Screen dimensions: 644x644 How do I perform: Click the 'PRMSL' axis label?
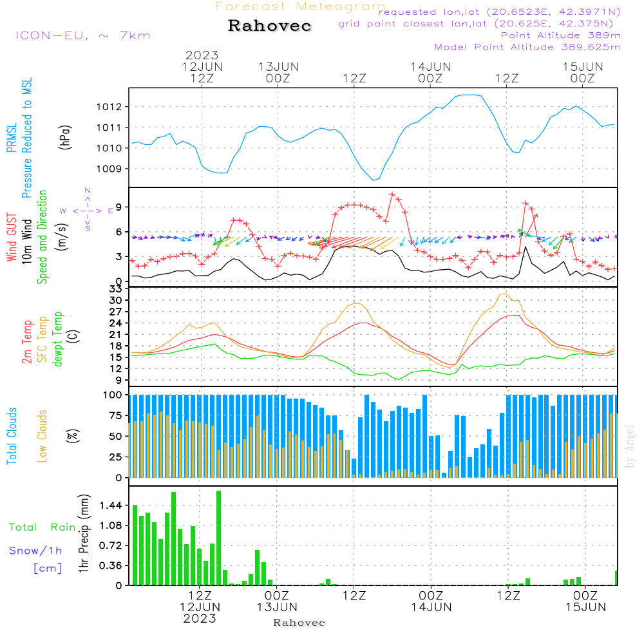click(12, 138)
